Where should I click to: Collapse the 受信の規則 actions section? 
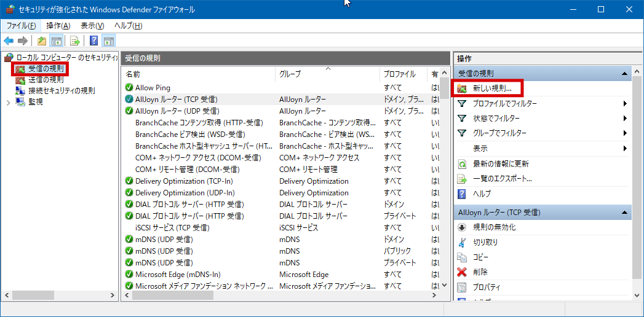[625, 74]
